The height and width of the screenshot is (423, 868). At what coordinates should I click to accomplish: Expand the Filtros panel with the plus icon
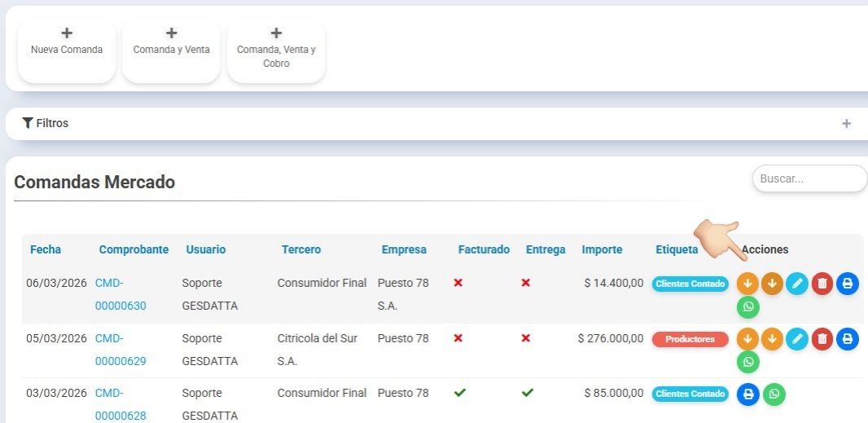tap(846, 124)
